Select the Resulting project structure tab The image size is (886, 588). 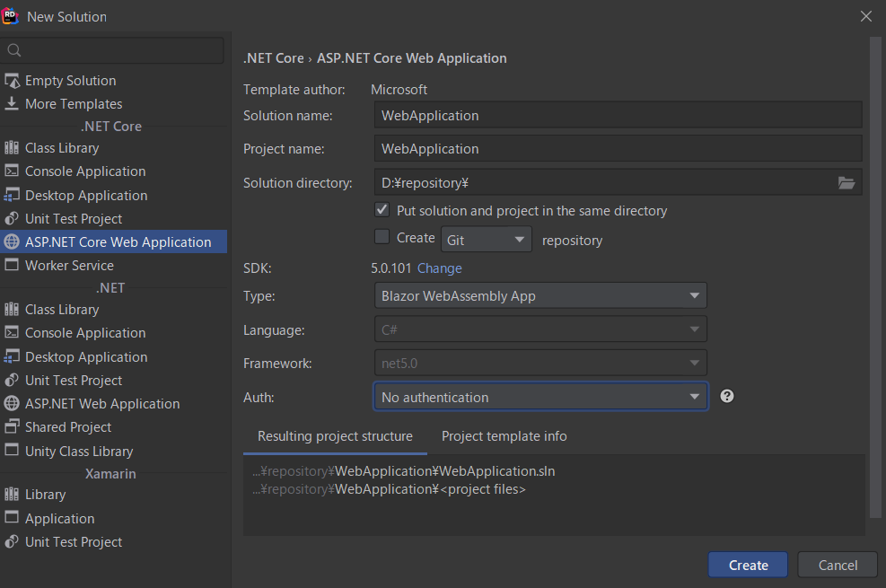tap(335, 436)
